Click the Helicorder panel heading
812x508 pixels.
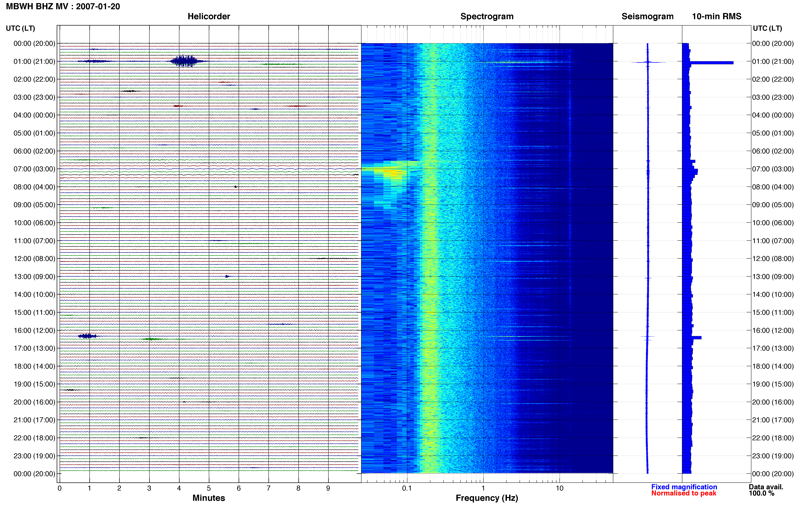click(x=209, y=16)
